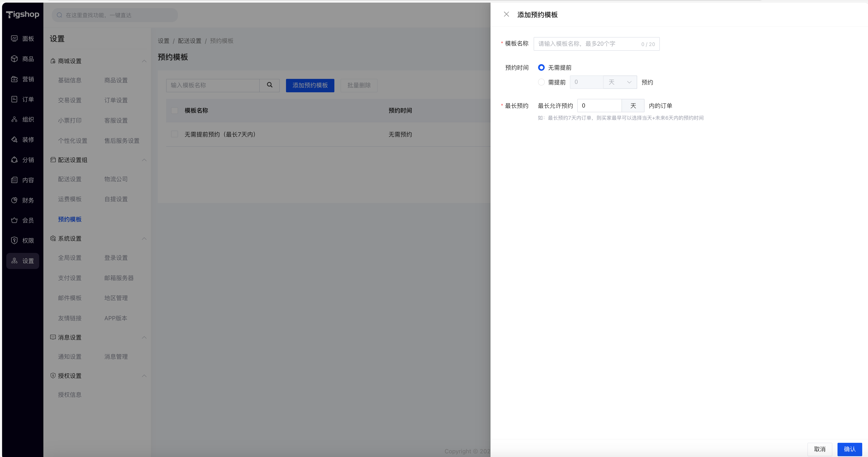Viewport: 868px width, 457px height.
Task: Go to 自提设置 menu item
Action: pyautogui.click(x=116, y=199)
